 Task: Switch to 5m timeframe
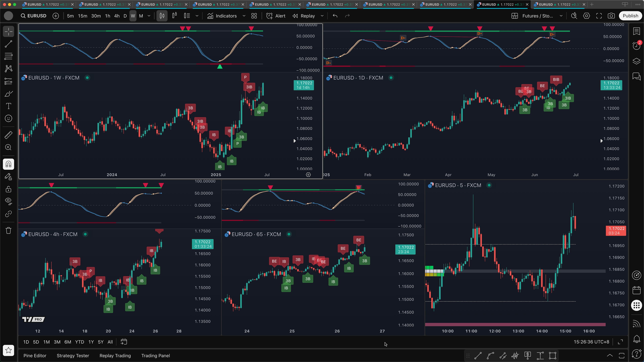70,16
